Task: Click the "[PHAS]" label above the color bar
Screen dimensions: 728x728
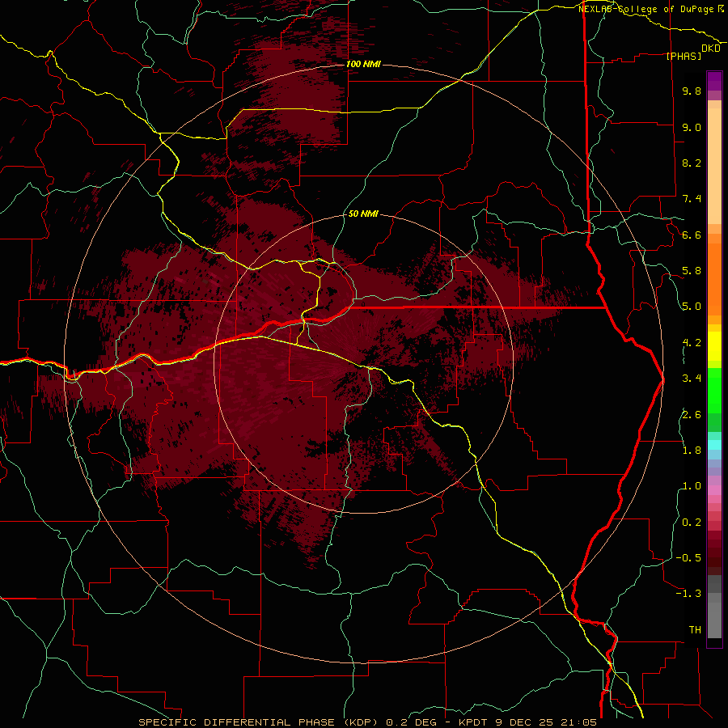Action: pos(684,56)
